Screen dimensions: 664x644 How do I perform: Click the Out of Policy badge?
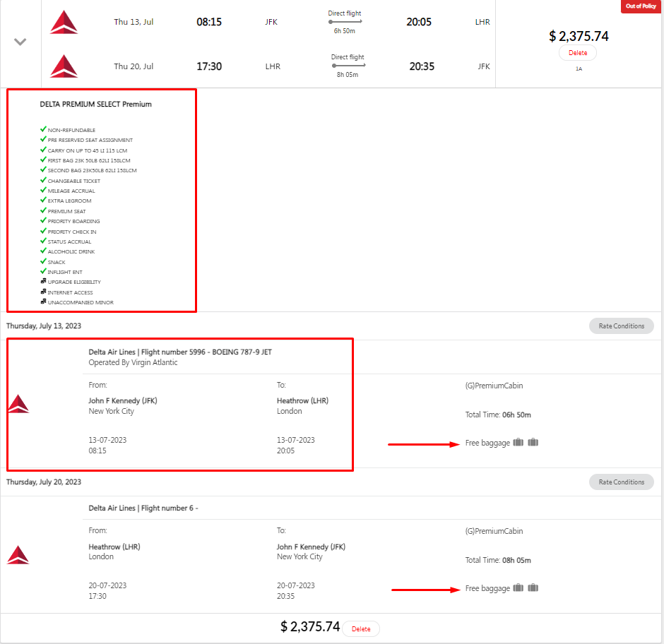641,6
